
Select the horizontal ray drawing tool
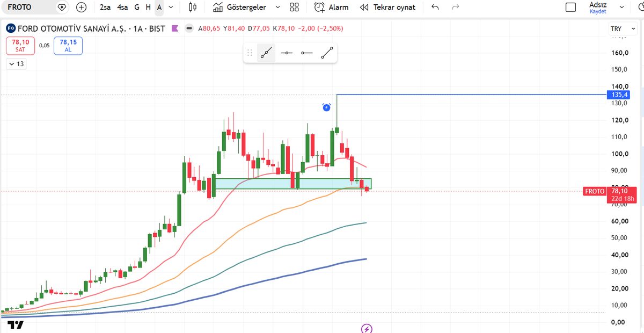tap(306, 53)
